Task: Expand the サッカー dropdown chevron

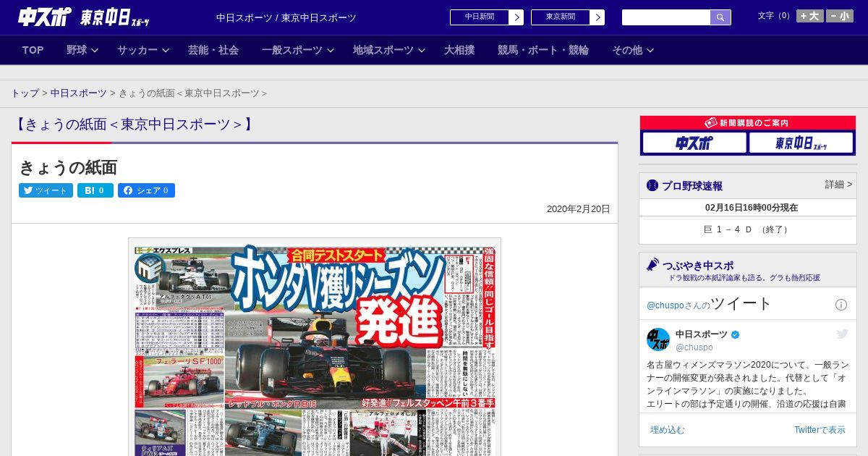Action: pyautogui.click(x=166, y=50)
